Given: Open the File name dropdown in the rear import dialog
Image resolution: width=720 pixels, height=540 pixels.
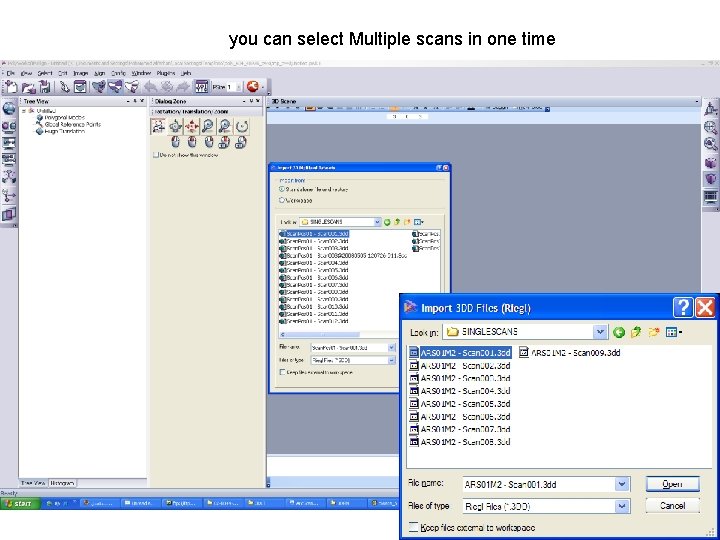Looking at the screenshot, I should [x=392, y=348].
